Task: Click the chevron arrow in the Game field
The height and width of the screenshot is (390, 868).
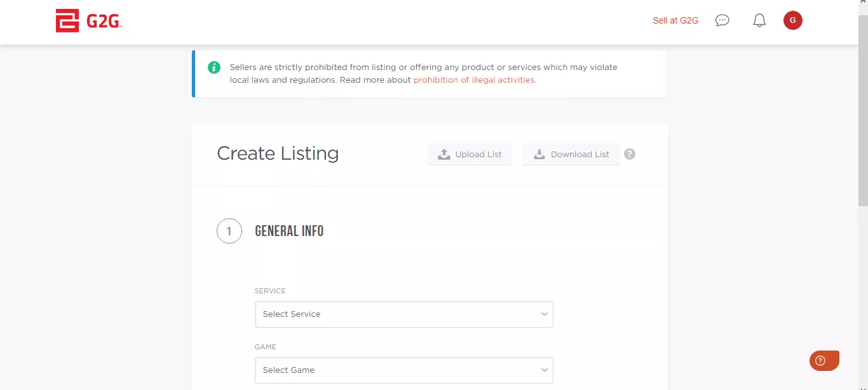Action: [545, 370]
